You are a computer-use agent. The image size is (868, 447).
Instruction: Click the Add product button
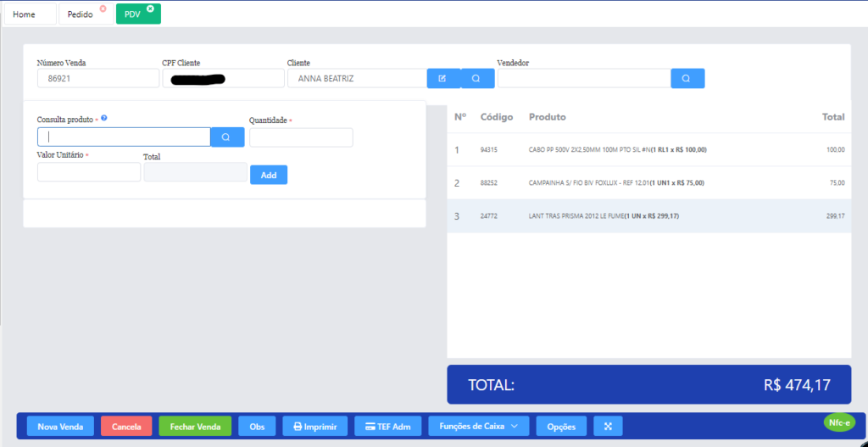[x=268, y=175]
